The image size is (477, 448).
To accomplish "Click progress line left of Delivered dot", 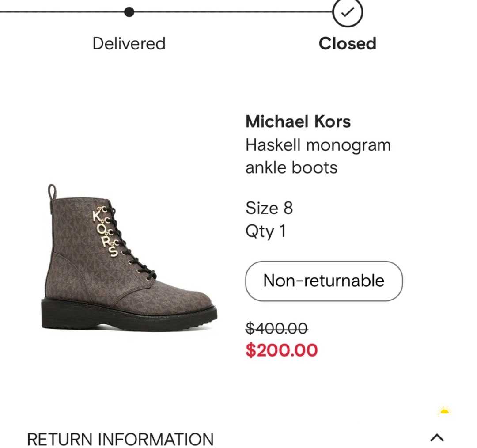I will (62, 12).
